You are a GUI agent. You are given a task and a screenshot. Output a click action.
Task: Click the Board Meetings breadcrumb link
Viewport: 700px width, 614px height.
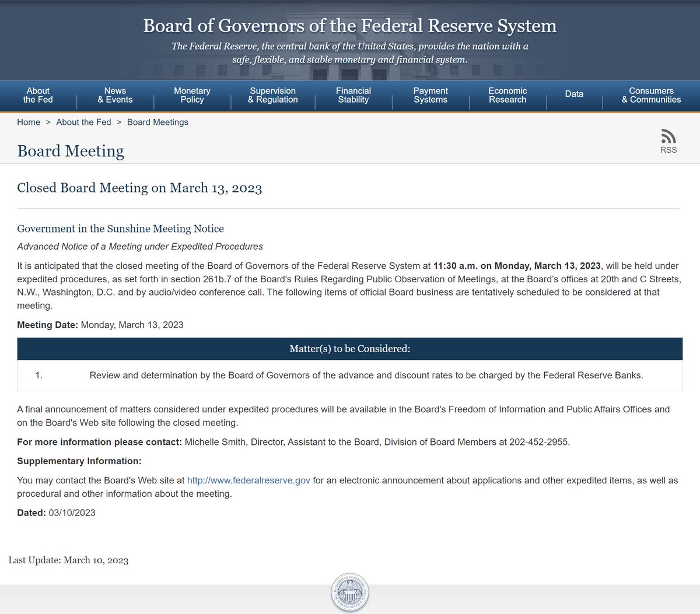pos(157,122)
